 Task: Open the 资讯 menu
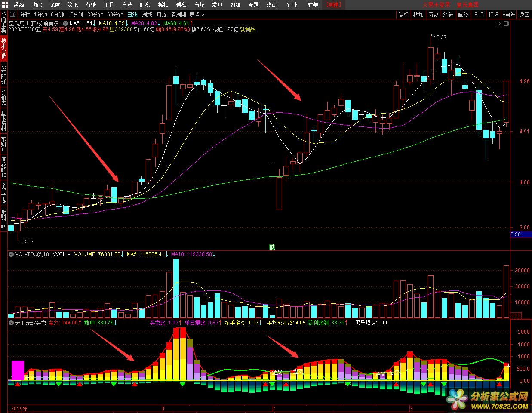(x=73, y=5)
